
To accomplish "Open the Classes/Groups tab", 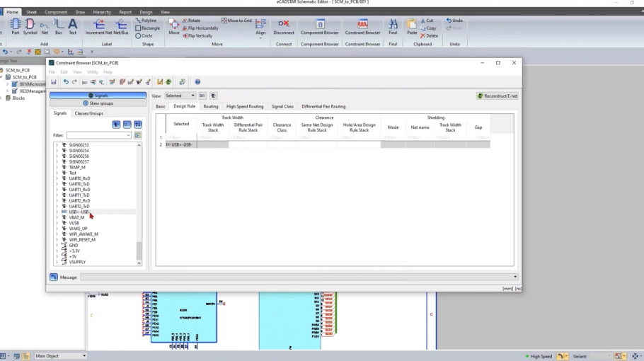I will click(88, 113).
